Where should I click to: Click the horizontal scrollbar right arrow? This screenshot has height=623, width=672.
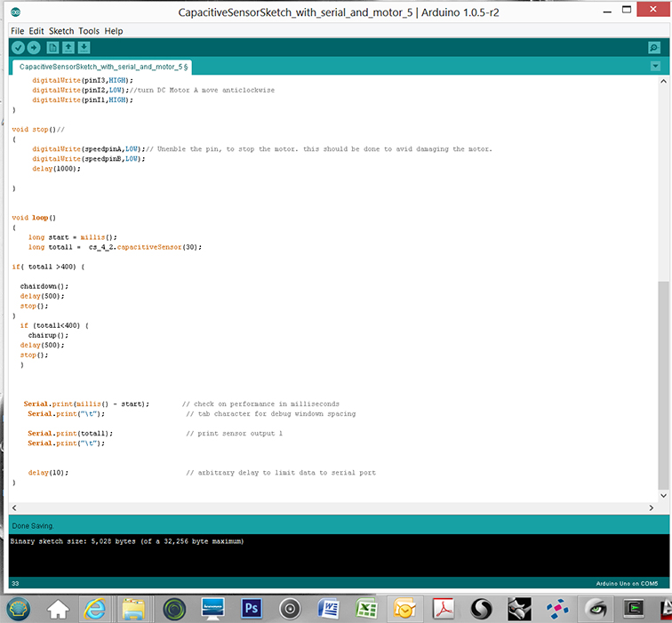tap(652, 507)
